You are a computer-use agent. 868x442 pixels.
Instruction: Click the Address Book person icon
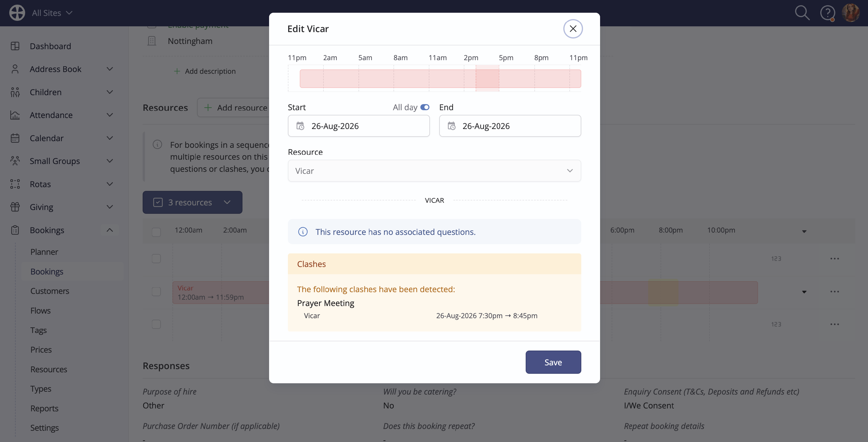pyautogui.click(x=15, y=69)
